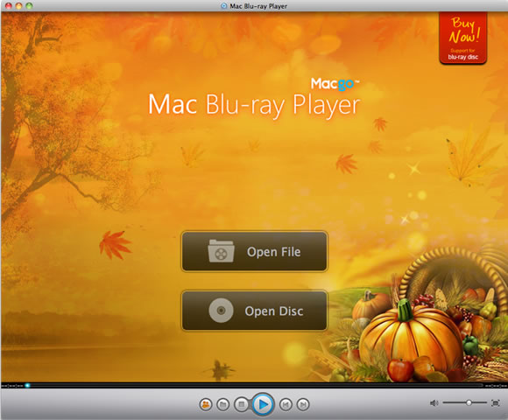Skip to the previous chapter
The width and height of the screenshot is (508, 420).
286,404
